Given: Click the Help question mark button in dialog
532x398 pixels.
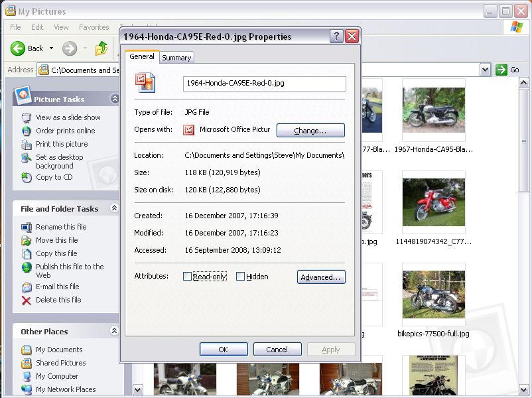Looking at the screenshot, I should coord(336,36).
